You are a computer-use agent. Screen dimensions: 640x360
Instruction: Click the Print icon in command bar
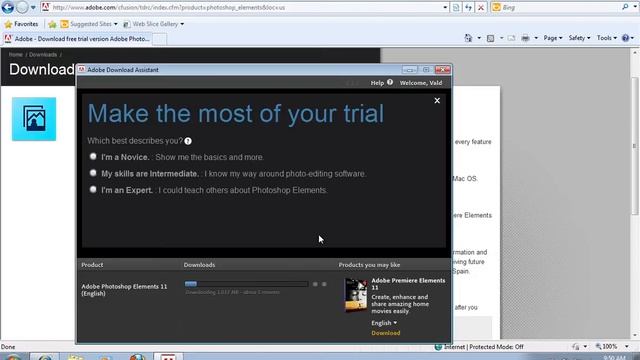coord(525,38)
